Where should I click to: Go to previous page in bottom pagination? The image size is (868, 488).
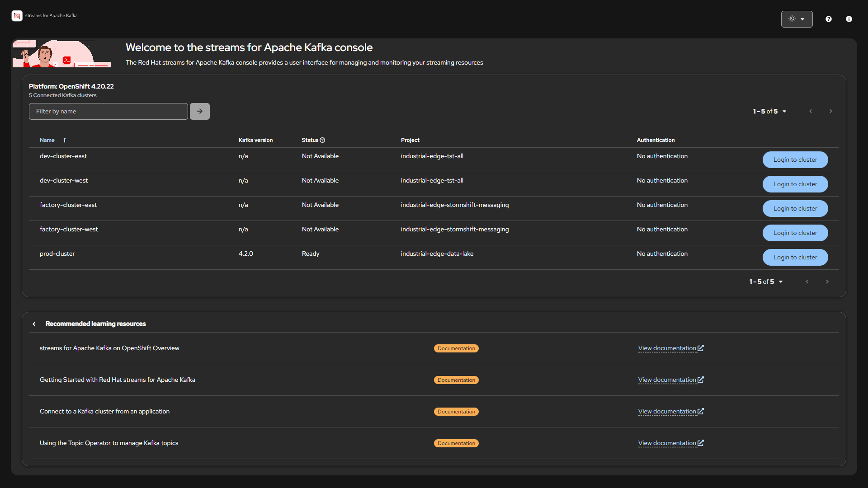tap(807, 282)
